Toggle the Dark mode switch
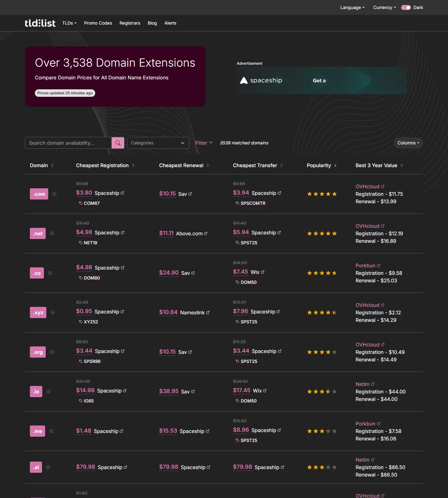This screenshot has height=498, width=448. 406,7
